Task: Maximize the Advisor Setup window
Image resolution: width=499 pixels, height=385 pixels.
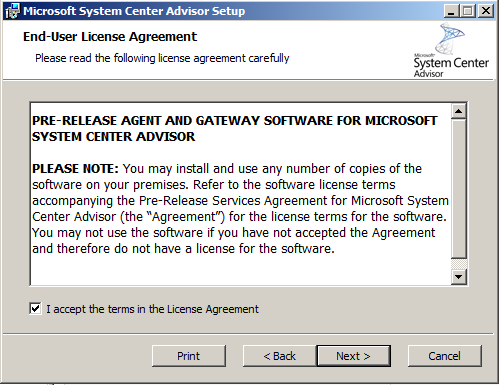Action: (x=468, y=11)
